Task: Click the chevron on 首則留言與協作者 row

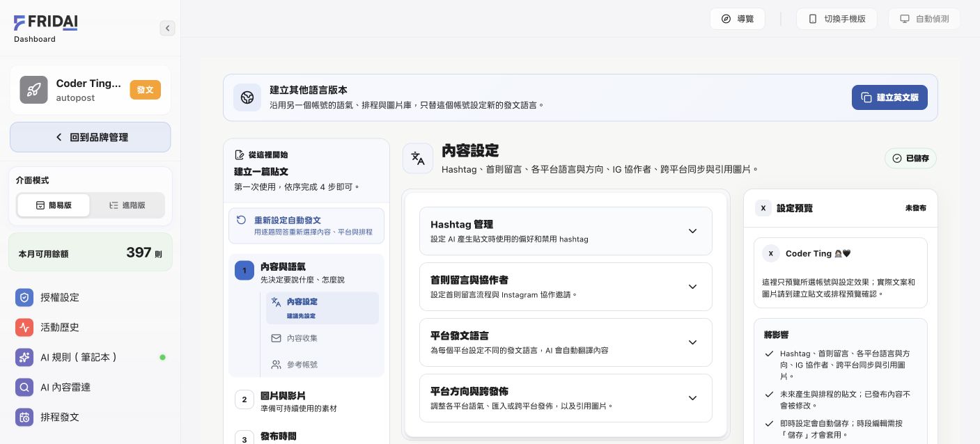Action: (692, 287)
